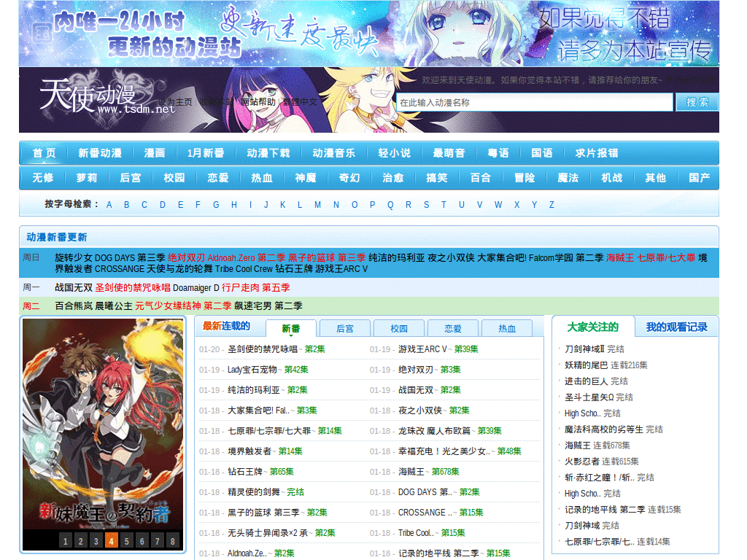Open 刀剑神域Ⅱ in popular list
This screenshot has height=560, width=747.
click(584, 349)
